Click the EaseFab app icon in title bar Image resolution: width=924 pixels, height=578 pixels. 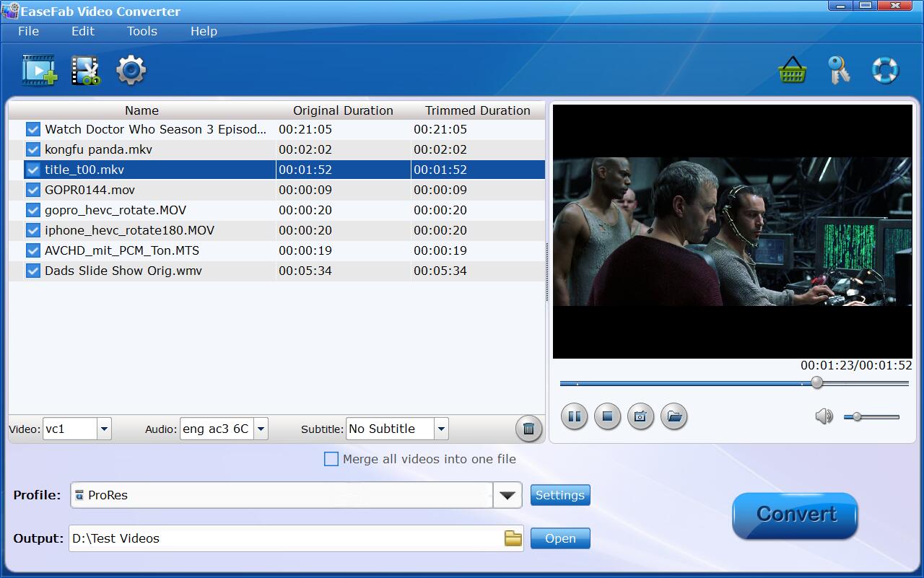click(10, 11)
